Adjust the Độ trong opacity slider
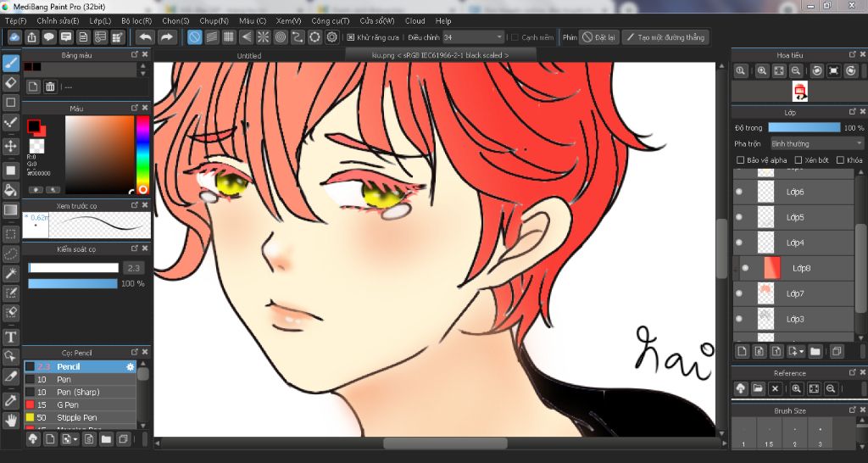This screenshot has height=463, width=868. coord(804,127)
